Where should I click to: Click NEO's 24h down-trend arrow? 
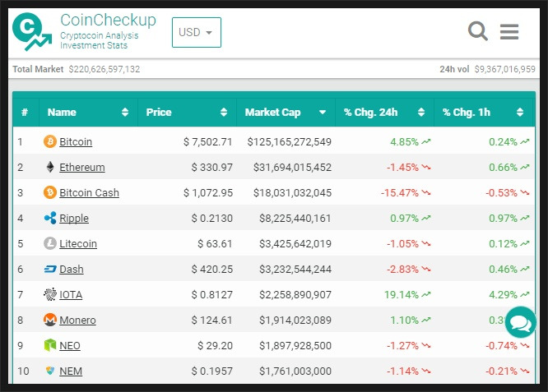click(x=426, y=345)
